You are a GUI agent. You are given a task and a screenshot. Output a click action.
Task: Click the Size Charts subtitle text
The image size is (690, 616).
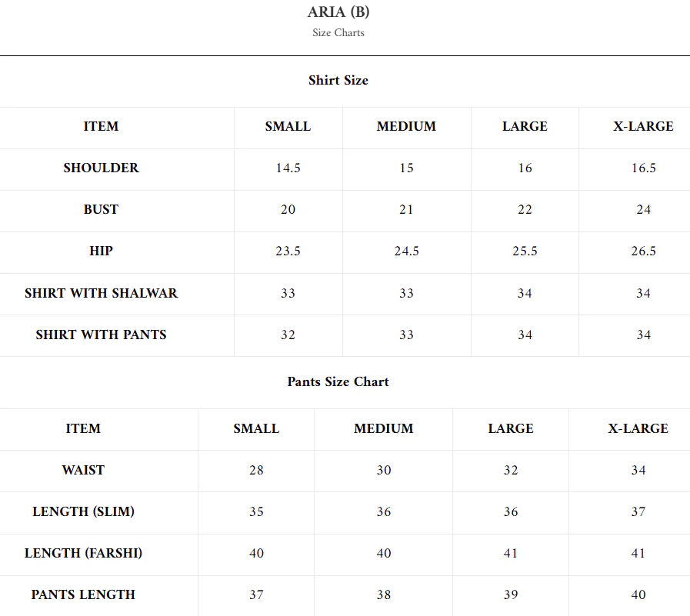click(338, 33)
